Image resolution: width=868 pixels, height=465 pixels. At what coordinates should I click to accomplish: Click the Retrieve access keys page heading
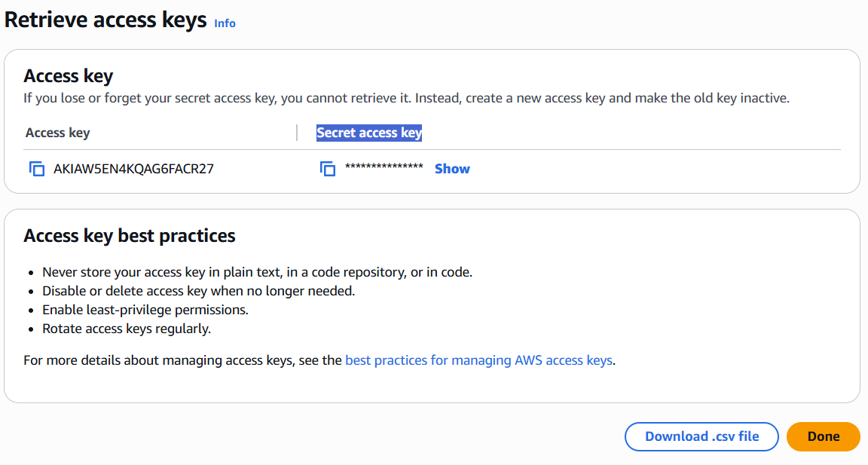click(105, 20)
